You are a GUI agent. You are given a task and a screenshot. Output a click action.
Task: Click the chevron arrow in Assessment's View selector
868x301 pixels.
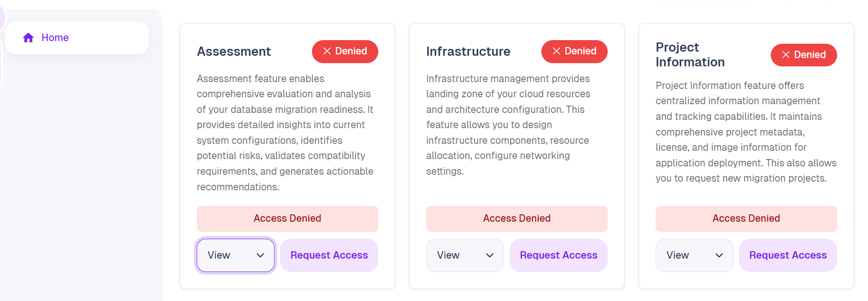tap(260, 255)
